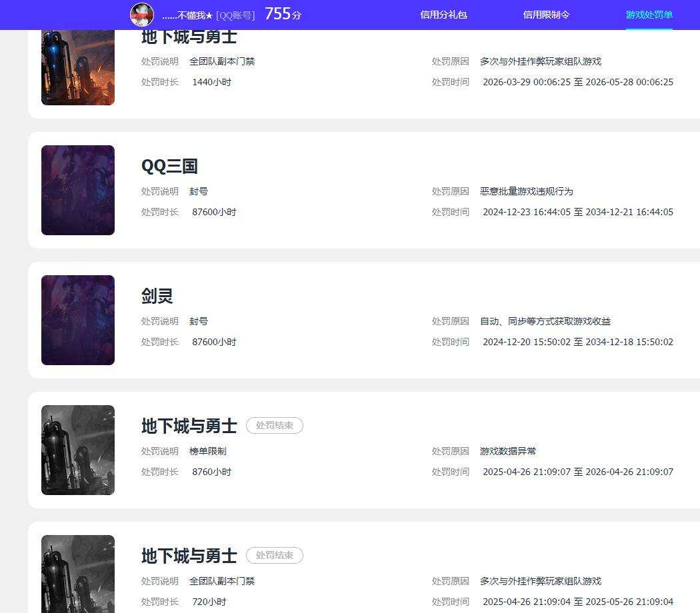
Task: Click the text 榜单限制
Action: [x=207, y=451]
